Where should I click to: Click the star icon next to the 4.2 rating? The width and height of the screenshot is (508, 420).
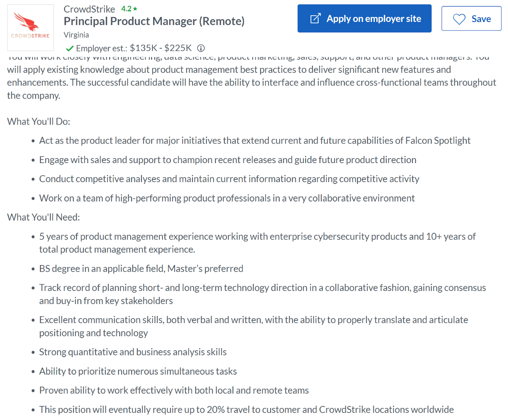(135, 8)
